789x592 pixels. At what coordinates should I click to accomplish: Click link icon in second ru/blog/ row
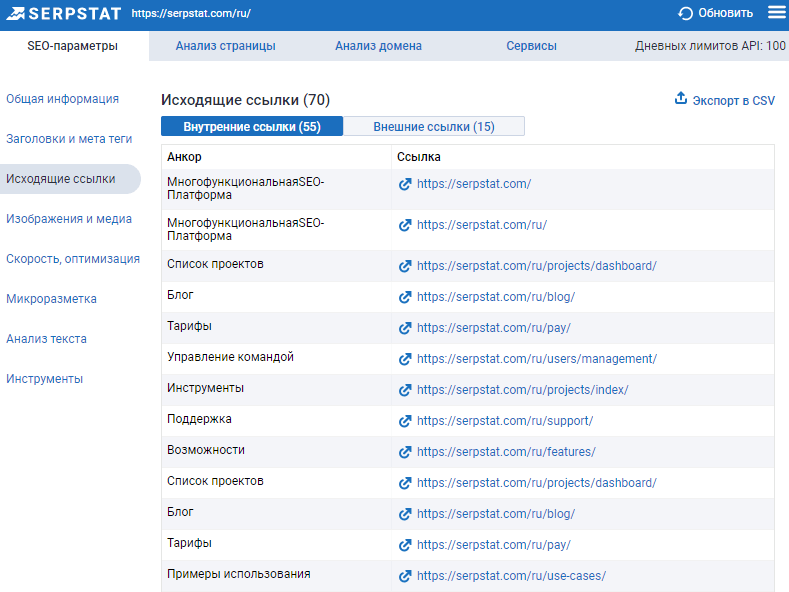pyautogui.click(x=405, y=514)
